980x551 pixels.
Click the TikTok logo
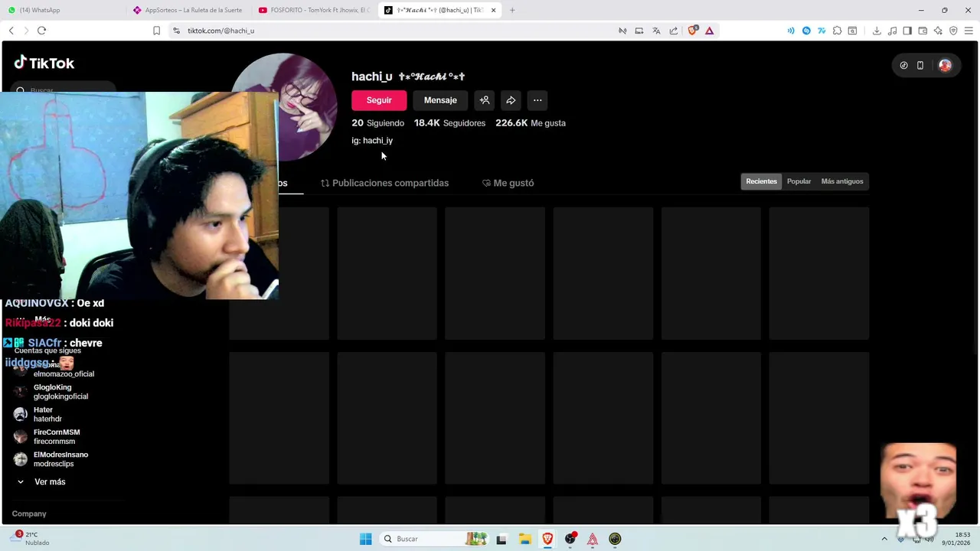(x=44, y=63)
